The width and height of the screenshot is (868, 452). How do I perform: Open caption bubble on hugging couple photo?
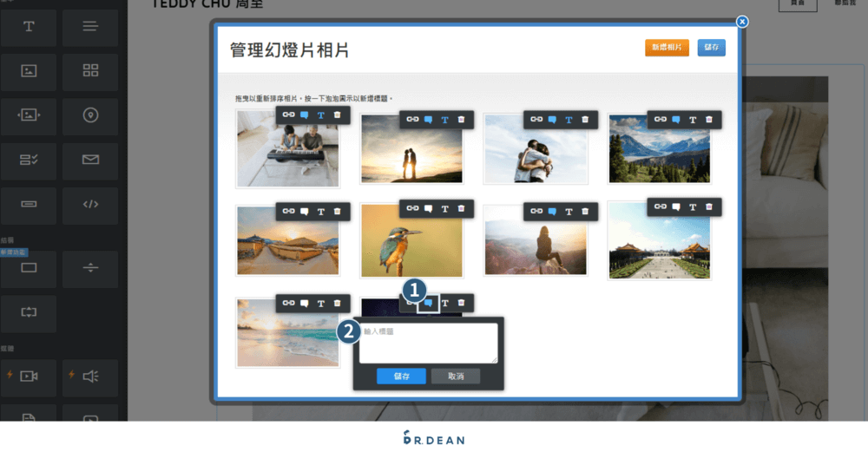pyautogui.click(x=552, y=120)
